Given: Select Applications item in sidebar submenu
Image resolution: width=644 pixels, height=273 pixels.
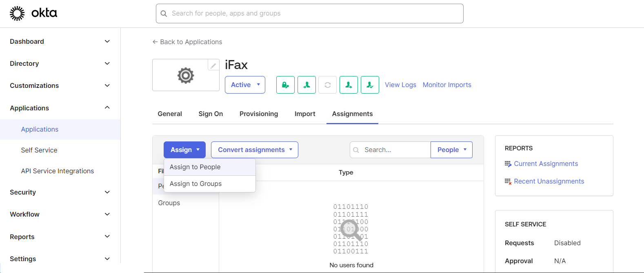Looking at the screenshot, I should tap(60, 130).
